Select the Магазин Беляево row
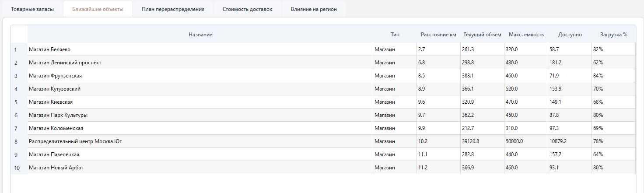Image resolution: width=644 pixels, height=193 pixels. click(49, 49)
